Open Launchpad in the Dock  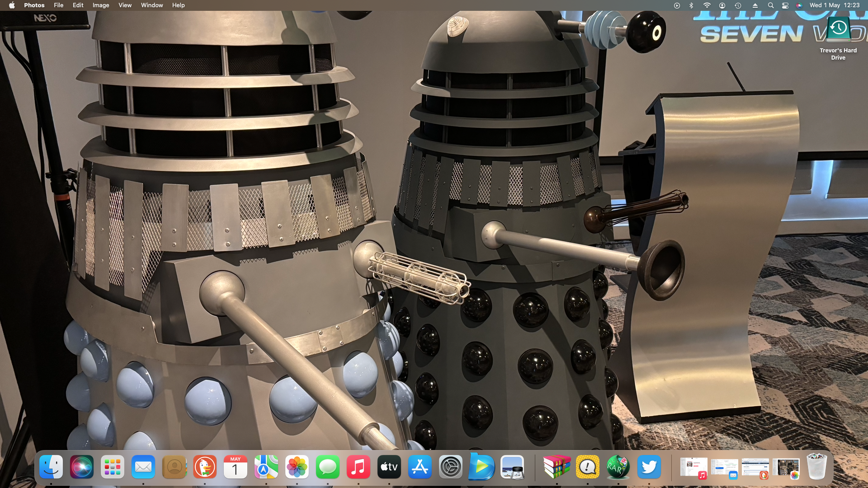coord(113,467)
